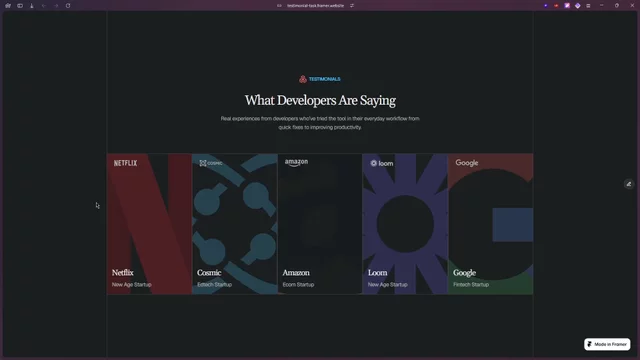Screen dimensions: 640x360
Task: Open the browser hamburger menu
Action: pos(588,6)
